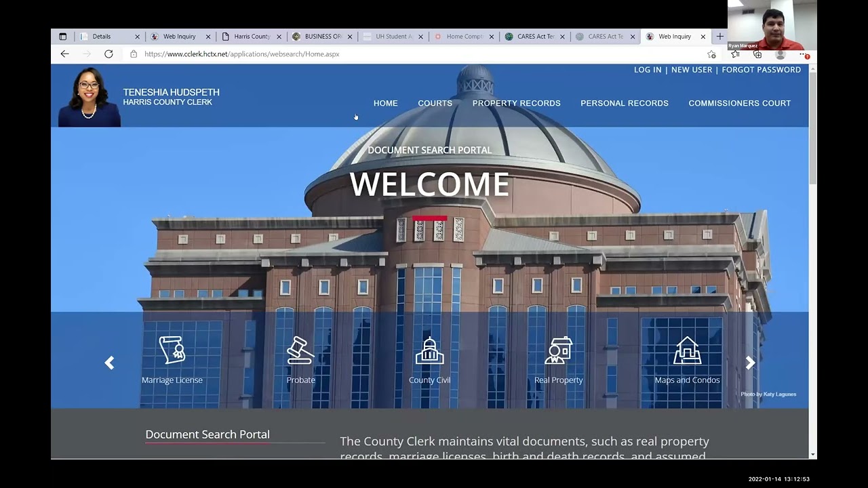
Task: Open the PERSONAL RECORDS menu
Action: pyautogui.click(x=625, y=103)
